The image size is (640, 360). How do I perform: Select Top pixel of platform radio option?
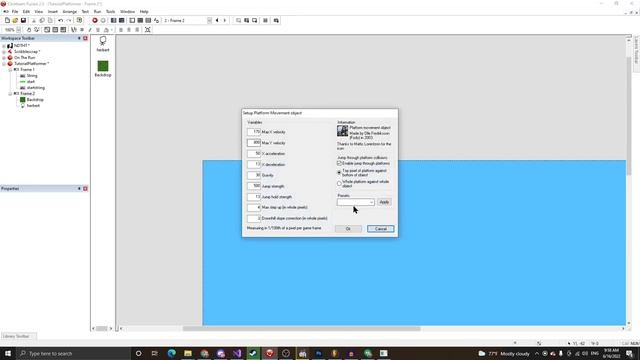click(339, 173)
